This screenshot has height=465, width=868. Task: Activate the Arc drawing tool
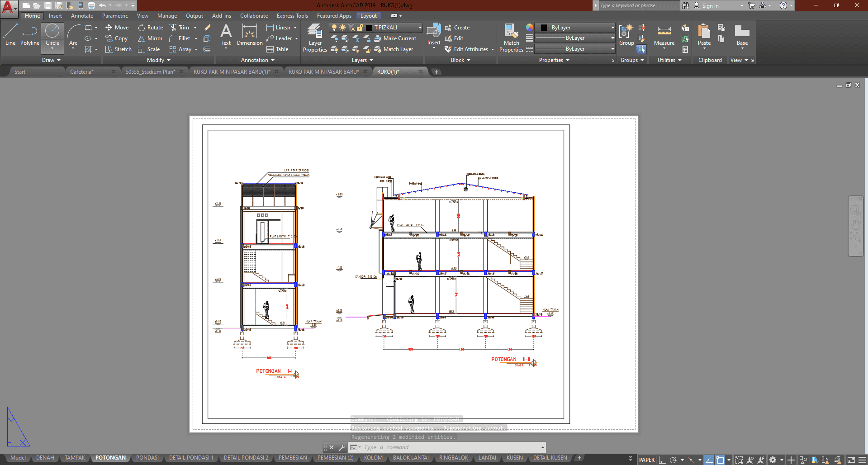coord(73,35)
